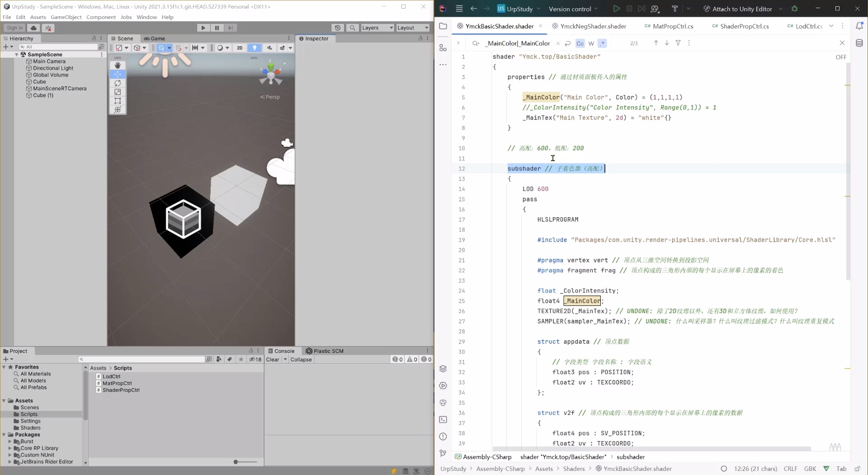
Task: Toggle match case in Rider search bar
Action: pos(580,43)
